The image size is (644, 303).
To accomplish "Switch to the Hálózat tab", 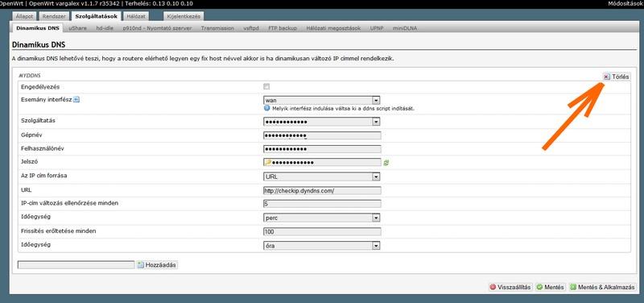I will [135, 16].
